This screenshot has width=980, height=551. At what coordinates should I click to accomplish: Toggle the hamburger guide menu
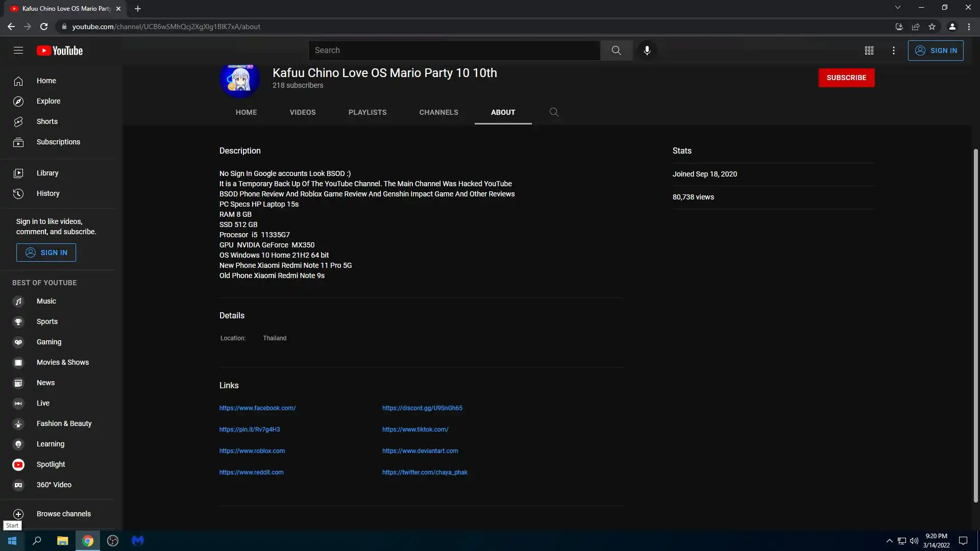(x=18, y=51)
